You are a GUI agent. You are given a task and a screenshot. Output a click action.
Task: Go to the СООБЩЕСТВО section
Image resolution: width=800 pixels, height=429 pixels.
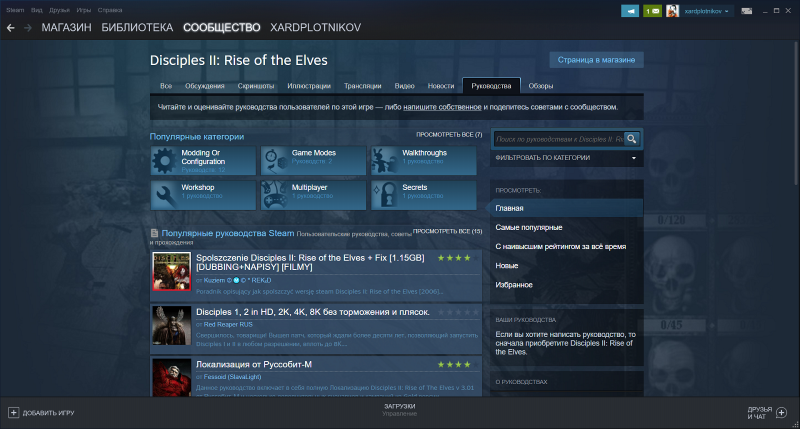coord(222,28)
